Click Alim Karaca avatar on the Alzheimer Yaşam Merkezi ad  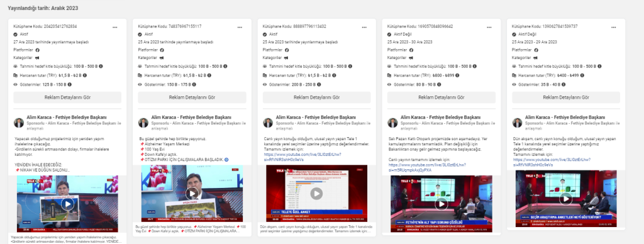click(x=143, y=123)
